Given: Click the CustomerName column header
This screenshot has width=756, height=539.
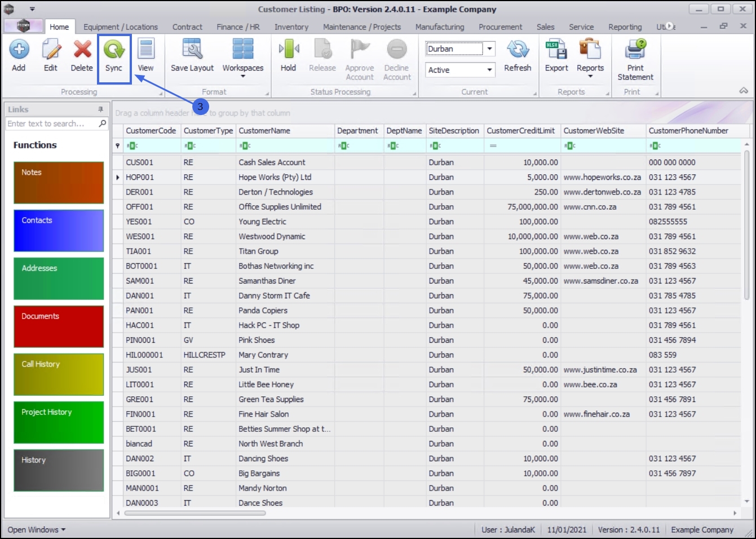Looking at the screenshot, I should pos(285,131).
